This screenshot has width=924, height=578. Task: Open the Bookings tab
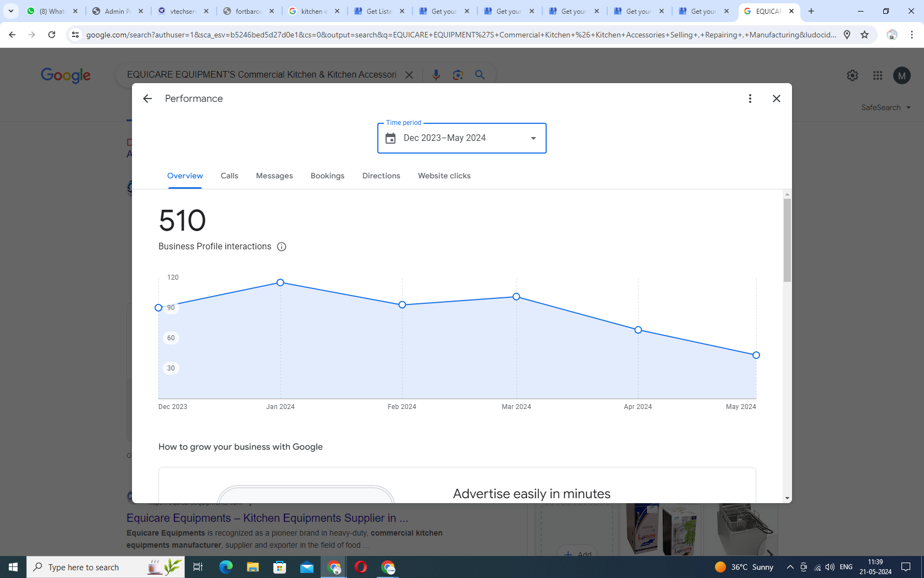pos(327,176)
